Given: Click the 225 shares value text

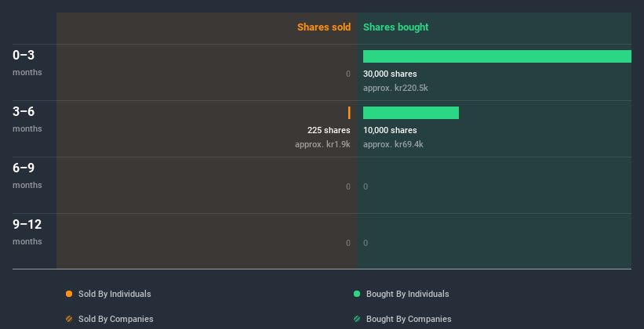Looking at the screenshot, I should [329, 130].
